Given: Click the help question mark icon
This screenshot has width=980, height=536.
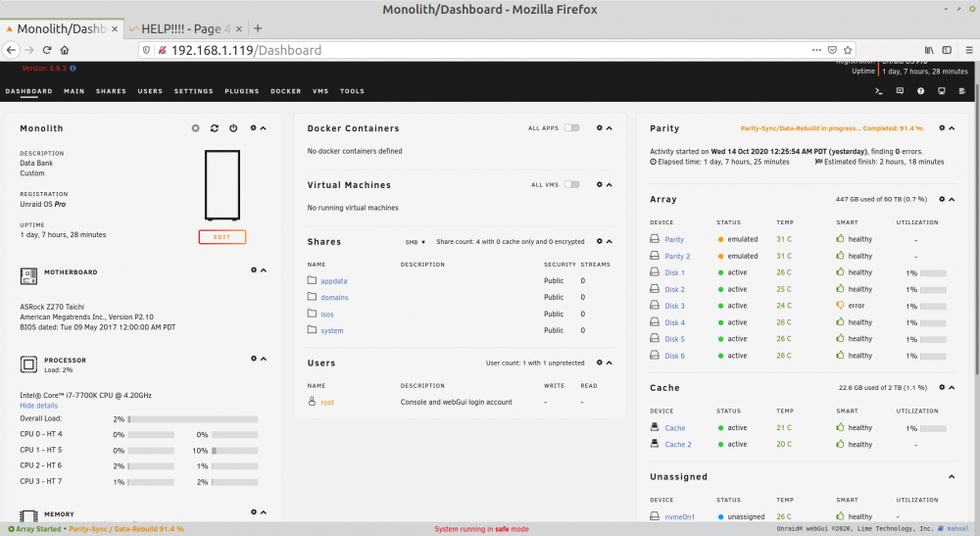Looking at the screenshot, I should [x=920, y=91].
